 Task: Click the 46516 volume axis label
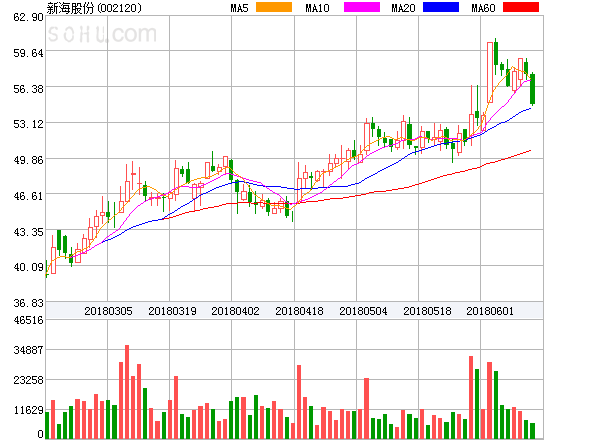28,320
